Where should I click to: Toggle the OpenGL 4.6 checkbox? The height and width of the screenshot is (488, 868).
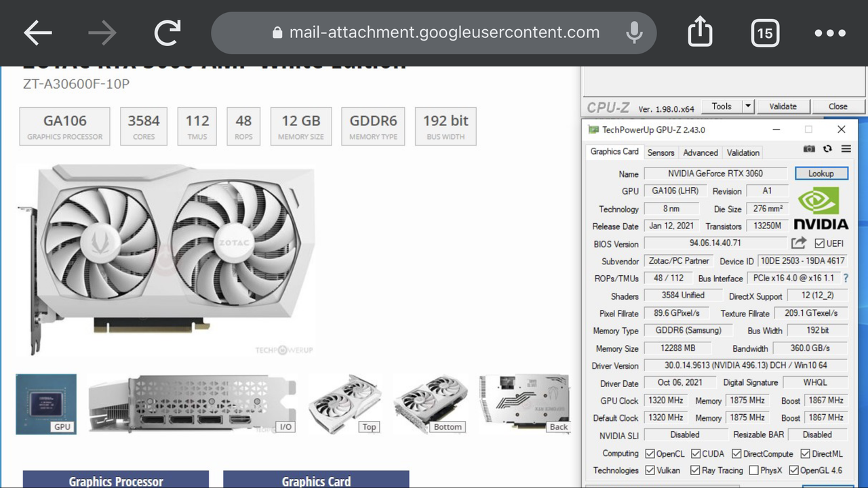tap(794, 470)
